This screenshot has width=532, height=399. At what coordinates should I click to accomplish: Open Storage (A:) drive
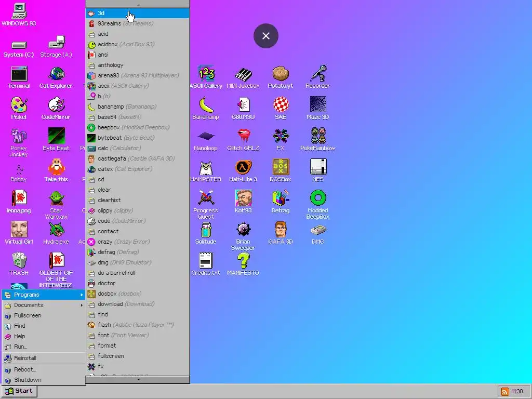pyautogui.click(x=56, y=46)
